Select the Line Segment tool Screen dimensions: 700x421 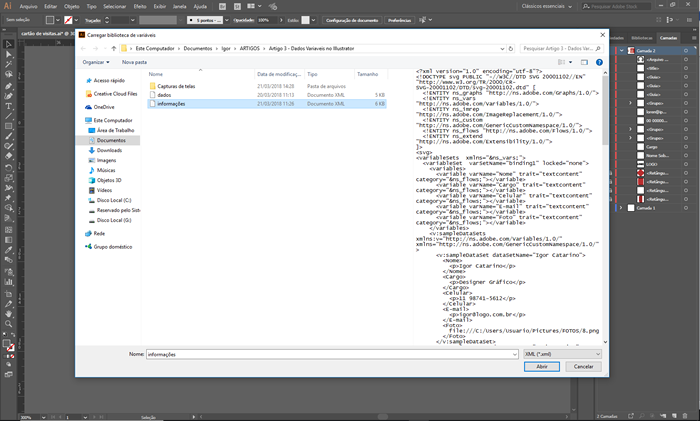[8, 116]
